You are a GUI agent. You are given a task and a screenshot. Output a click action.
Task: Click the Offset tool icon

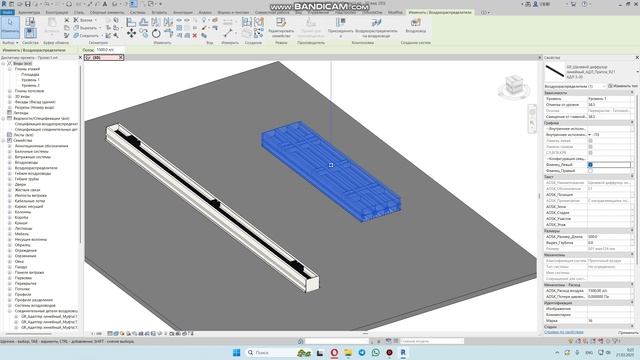point(144,22)
